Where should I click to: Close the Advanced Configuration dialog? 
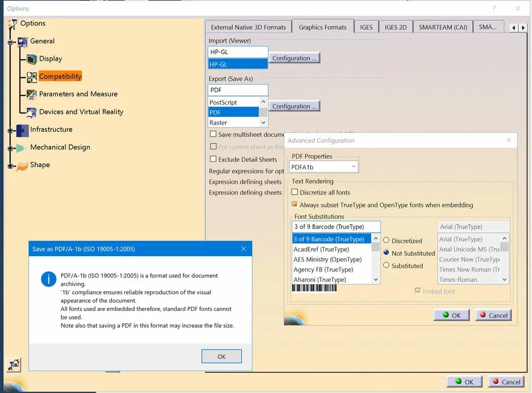509,140
